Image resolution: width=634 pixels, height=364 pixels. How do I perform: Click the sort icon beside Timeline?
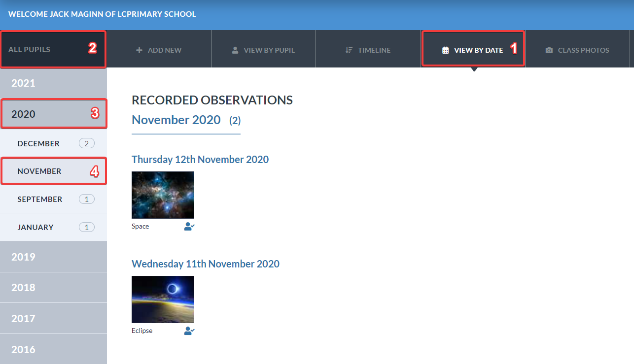tap(349, 50)
